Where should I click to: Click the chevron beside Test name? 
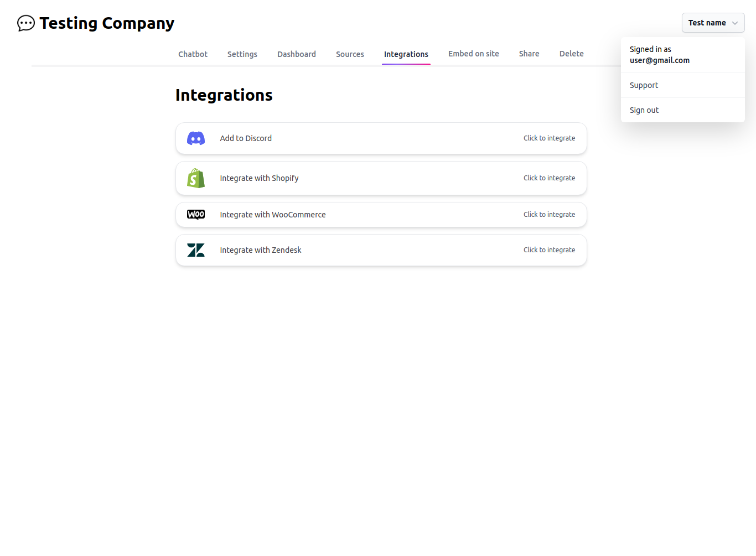click(735, 23)
